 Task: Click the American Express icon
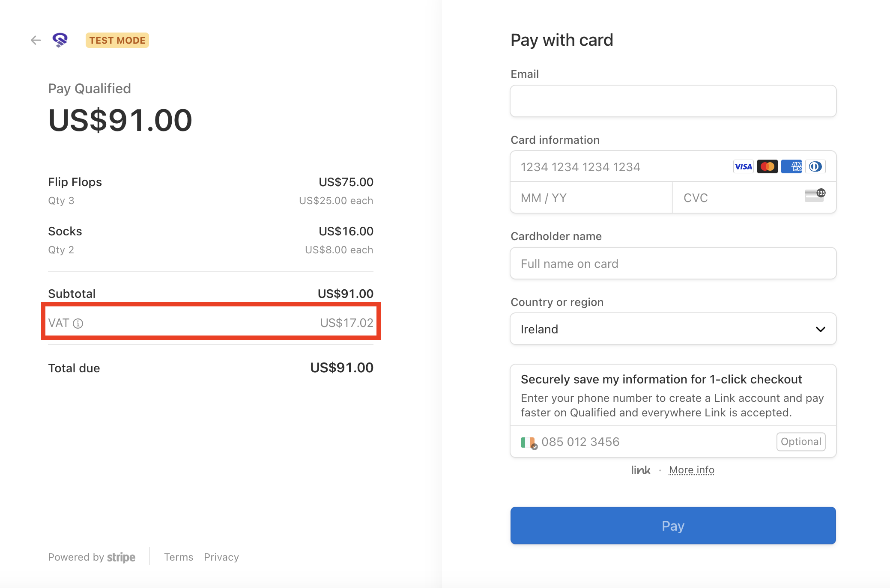[791, 166]
